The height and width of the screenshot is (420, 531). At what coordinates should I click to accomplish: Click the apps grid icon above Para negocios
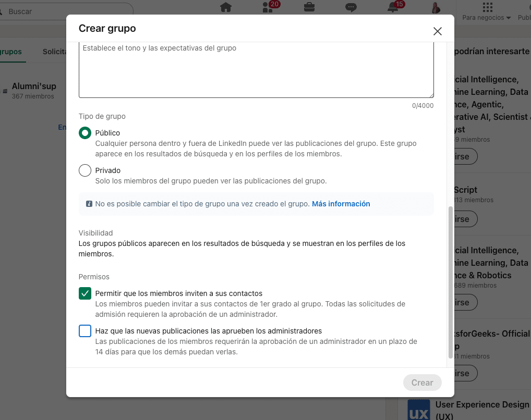[x=487, y=7]
